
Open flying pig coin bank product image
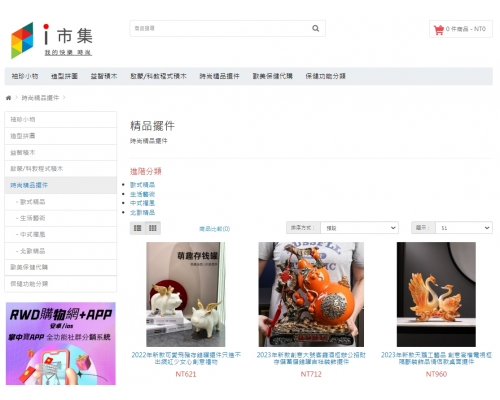(x=186, y=294)
